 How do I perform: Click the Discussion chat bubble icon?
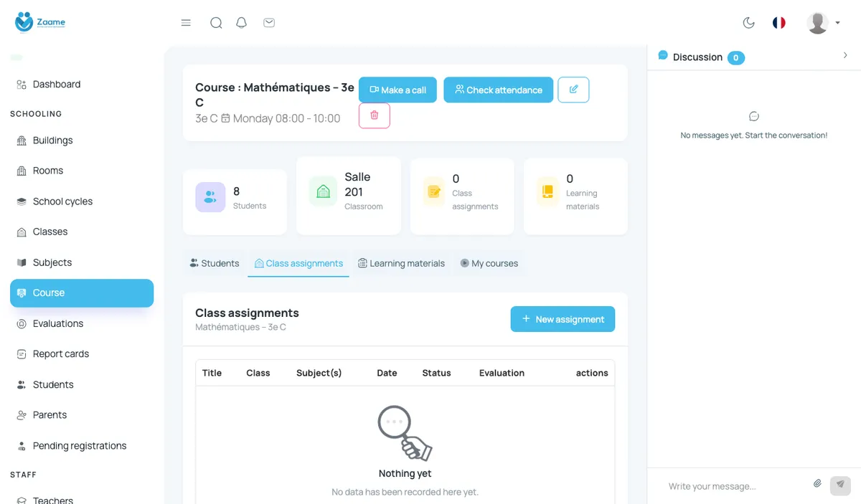(x=663, y=55)
